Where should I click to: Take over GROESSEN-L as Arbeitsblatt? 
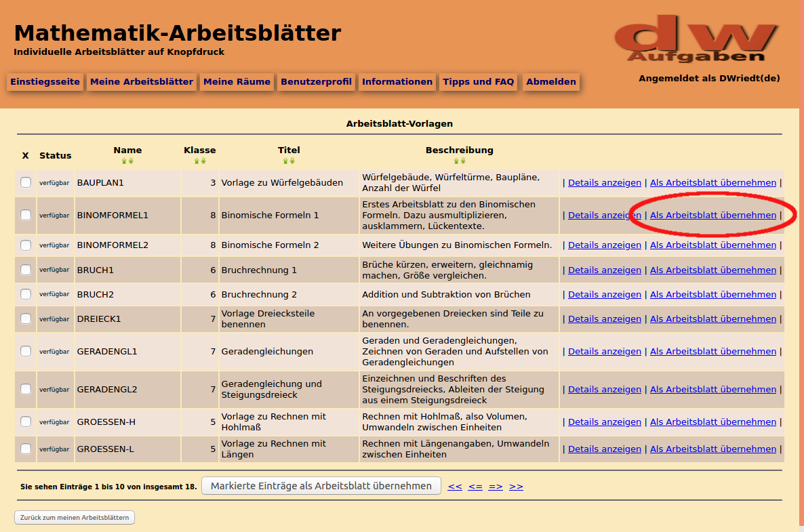[x=713, y=449]
